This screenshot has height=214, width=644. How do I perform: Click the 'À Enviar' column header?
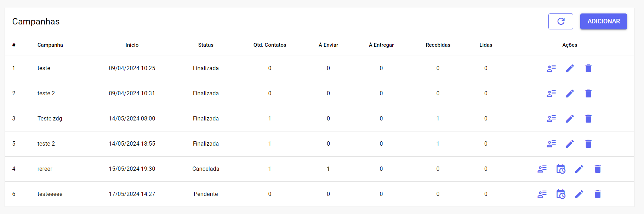point(328,45)
